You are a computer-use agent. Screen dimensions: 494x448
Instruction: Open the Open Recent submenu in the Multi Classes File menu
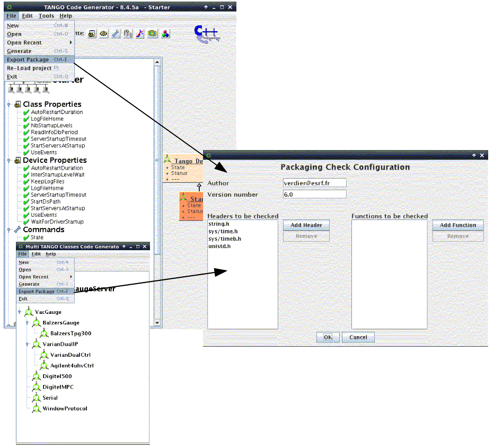(46, 277)
